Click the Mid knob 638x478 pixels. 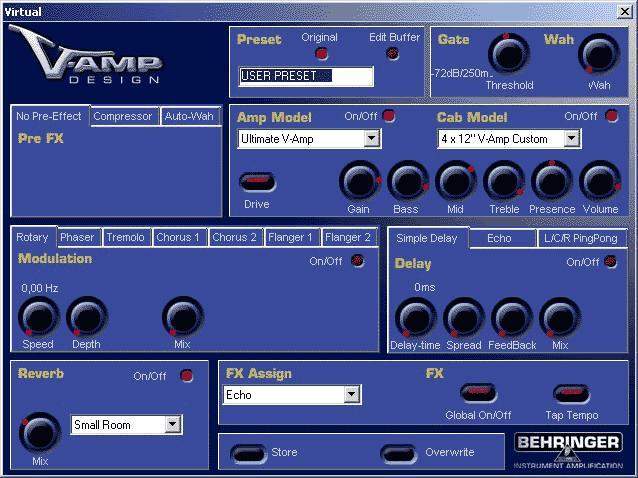[456, 181]
